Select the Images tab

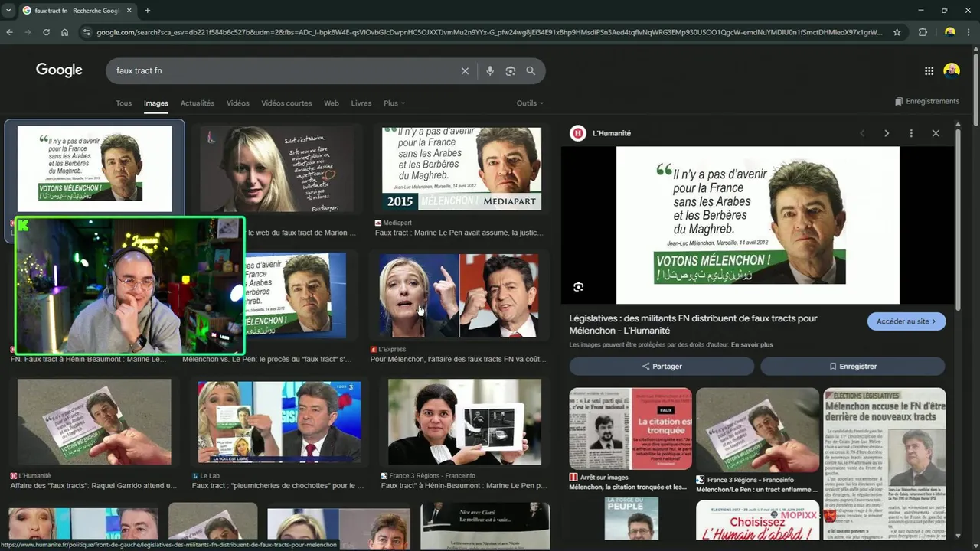click(x=156, y=103)
